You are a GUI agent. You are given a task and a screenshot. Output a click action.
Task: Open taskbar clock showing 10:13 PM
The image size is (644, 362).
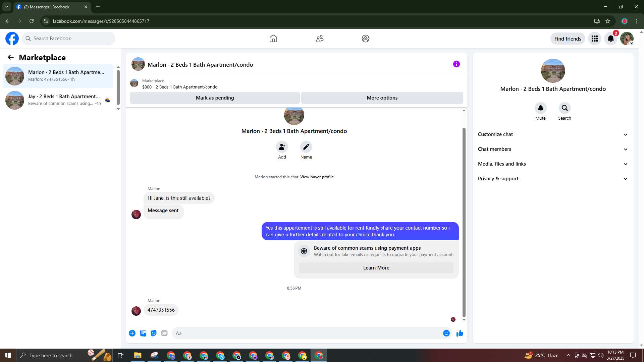coord(615,355)
